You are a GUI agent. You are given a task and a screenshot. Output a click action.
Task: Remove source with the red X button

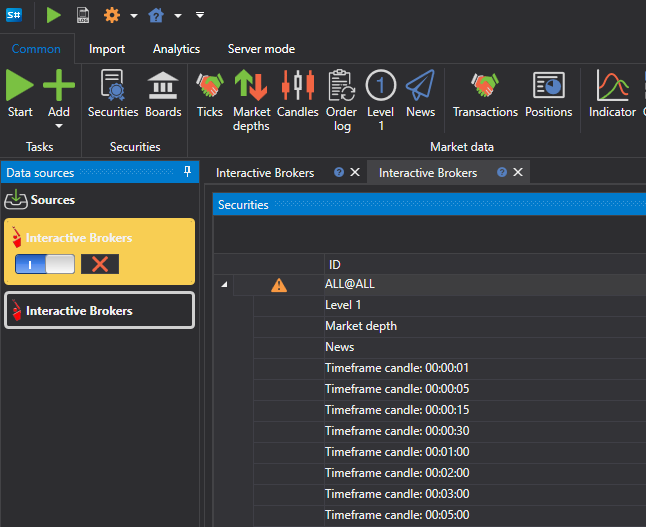100,264
